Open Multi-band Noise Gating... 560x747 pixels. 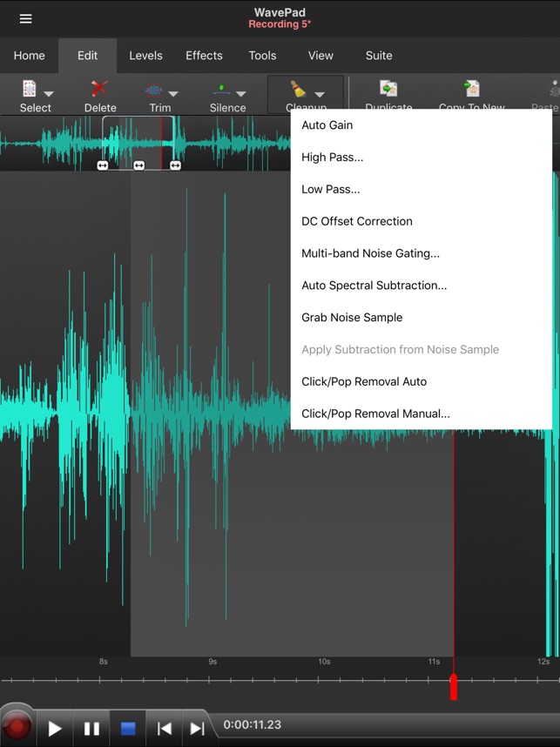coord(422,253)
